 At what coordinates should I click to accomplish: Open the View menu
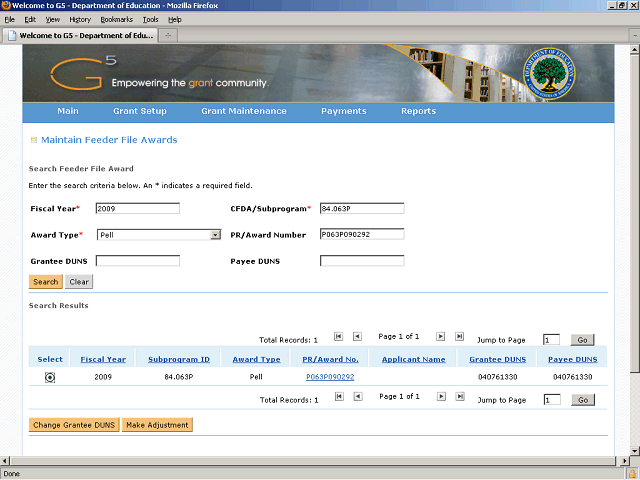53,20
